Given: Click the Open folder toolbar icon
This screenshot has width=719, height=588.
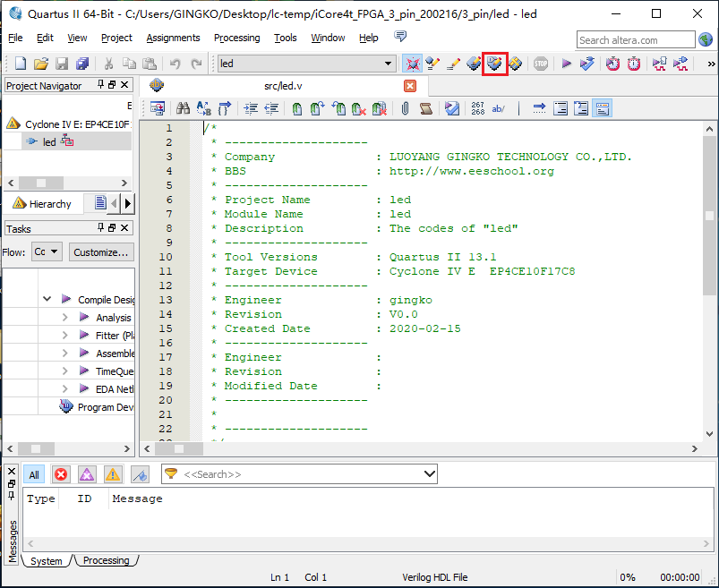Looking at the screenshot, I should click(41, 64).
